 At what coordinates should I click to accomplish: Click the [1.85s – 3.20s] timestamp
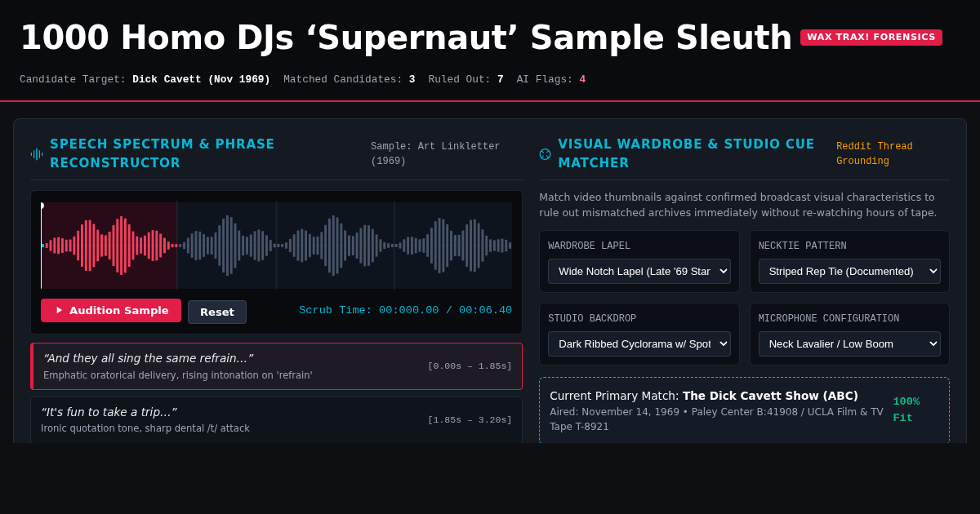coord(470,419)
